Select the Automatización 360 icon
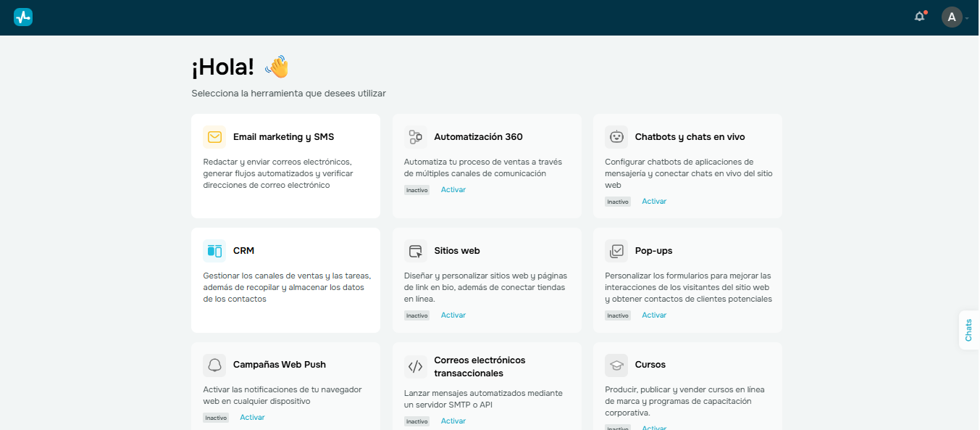The width and height of the screenshot is (980, 430). 415,136
